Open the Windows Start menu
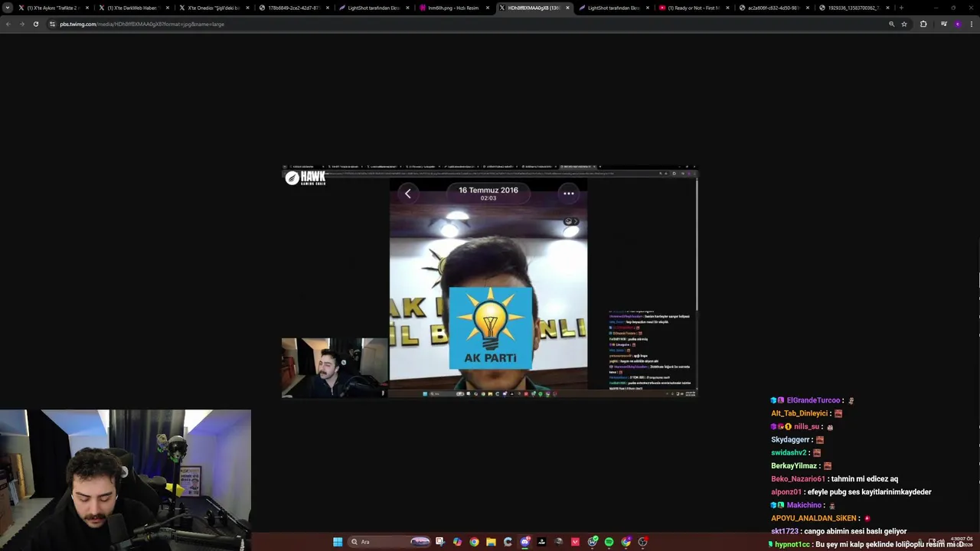Screen dimensions: 980x551 (x=338, y=542)
